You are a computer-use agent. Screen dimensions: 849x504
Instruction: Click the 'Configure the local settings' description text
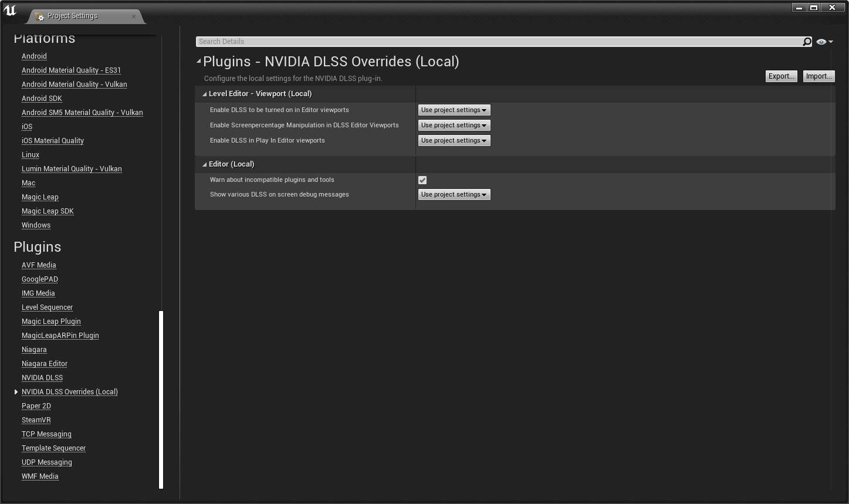pos(293,79)
